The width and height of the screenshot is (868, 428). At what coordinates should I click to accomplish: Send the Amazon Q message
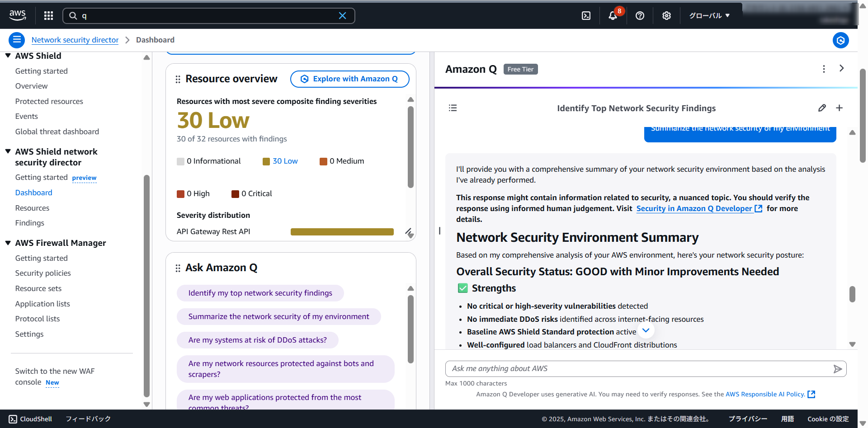837,369
